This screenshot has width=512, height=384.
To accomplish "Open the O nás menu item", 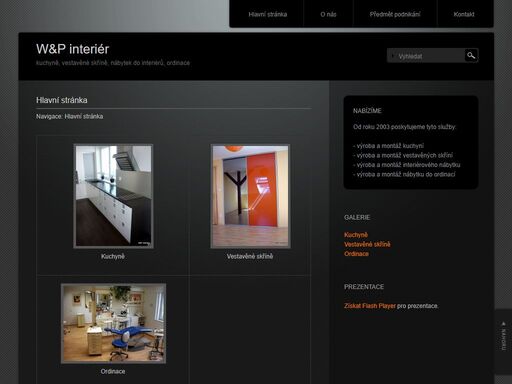I will tap(328, 14).
